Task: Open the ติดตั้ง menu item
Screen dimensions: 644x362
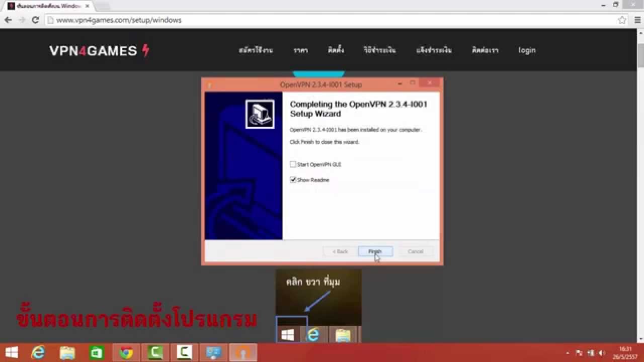Action: pos(336,50)
